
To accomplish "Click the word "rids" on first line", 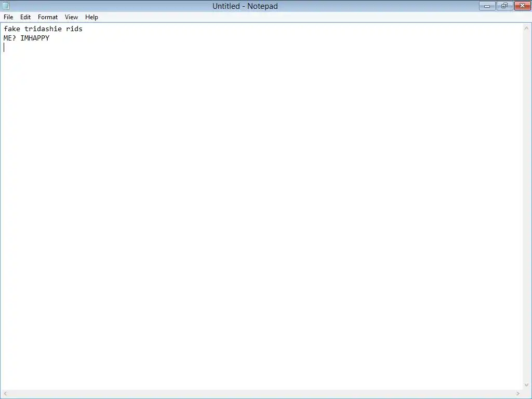I will [74, 29].
